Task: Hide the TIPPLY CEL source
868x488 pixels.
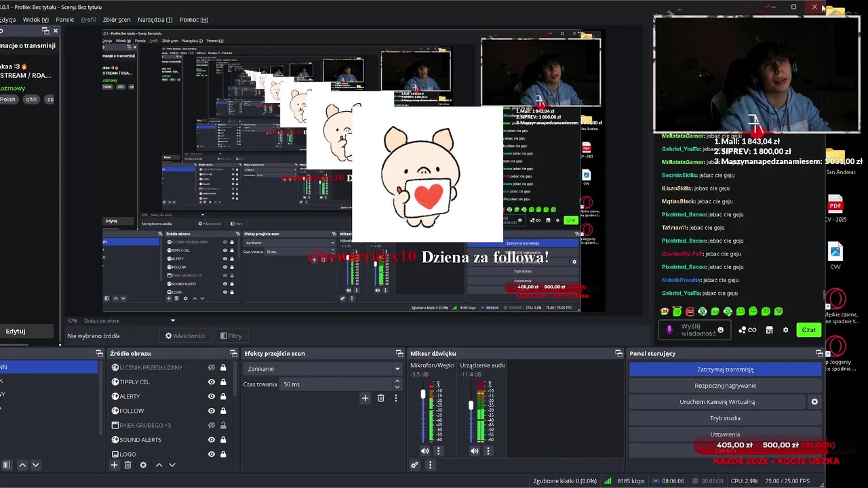Action: click(212, 382)
